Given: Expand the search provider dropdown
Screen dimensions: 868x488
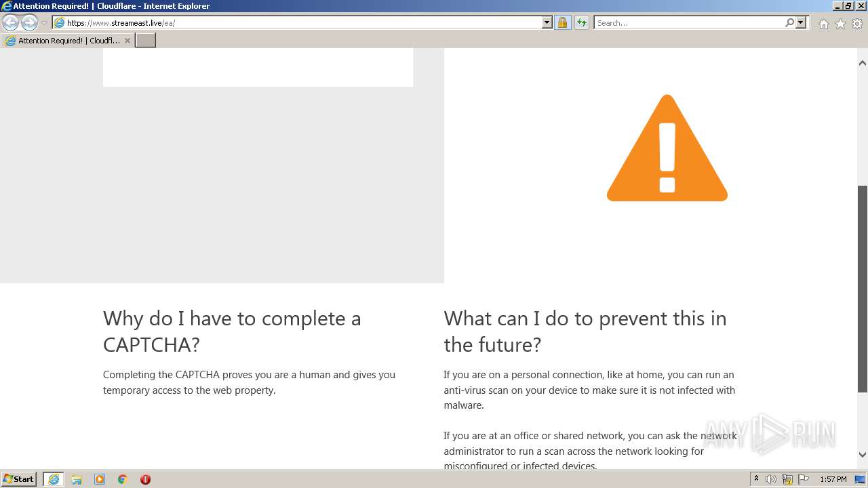Looking at the screenshot, I should (801, 23).
